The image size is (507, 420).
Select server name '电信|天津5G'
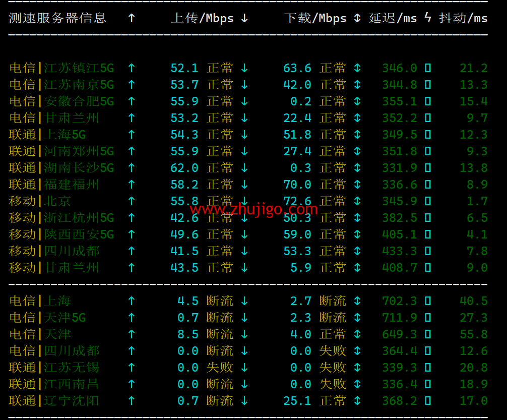coord(47,318)
